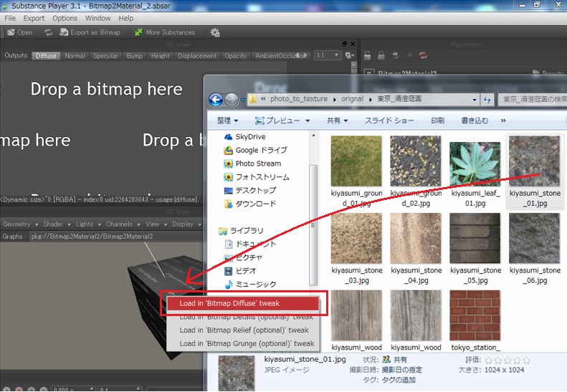567x392 pixels.
Task: Click the 印刷 print button
Action: 437,120
